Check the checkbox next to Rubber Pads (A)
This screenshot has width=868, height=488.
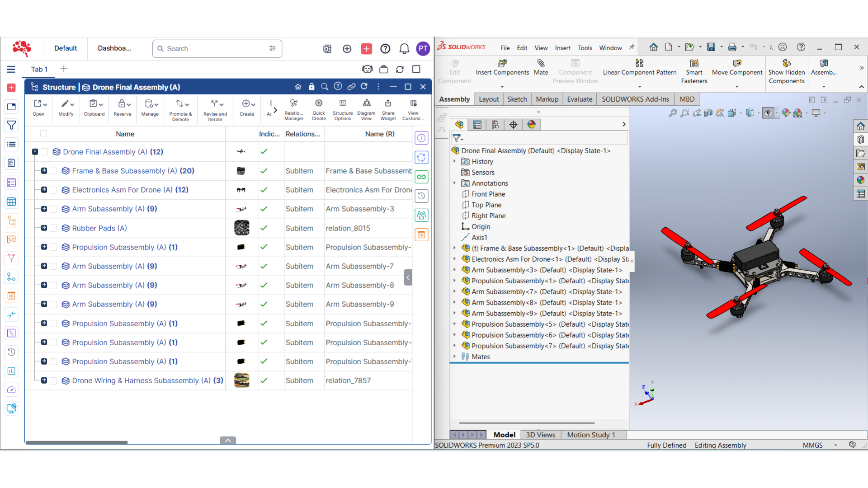[x=53, y=228]
